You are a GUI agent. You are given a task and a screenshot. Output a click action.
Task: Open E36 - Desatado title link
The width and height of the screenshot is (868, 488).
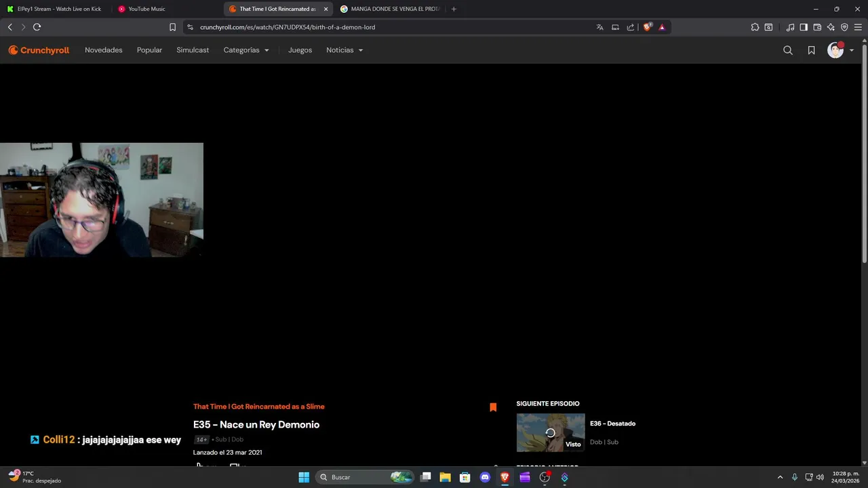[x=612, y=424]
